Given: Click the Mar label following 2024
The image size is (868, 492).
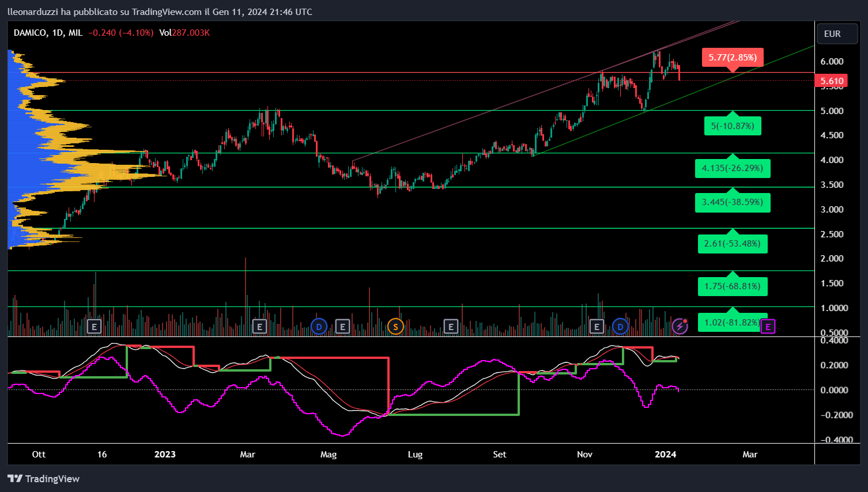Looking at the screenshot, I should [x=750, y=455].
